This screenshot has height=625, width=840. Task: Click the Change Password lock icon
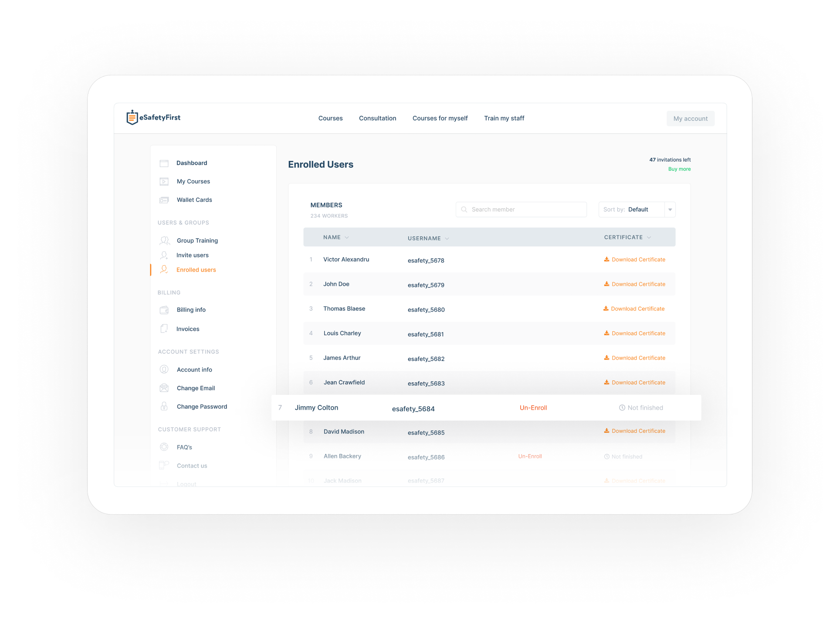coord(164,406)
